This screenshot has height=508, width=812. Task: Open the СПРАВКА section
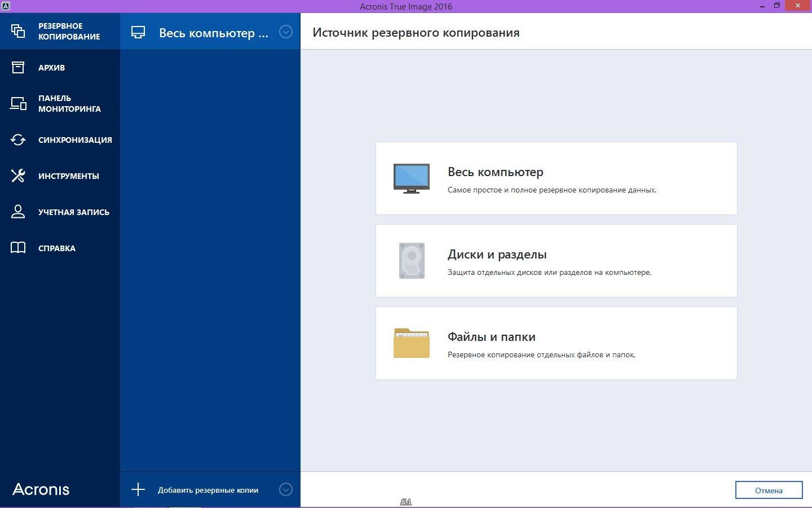click(x=60, y=248)
